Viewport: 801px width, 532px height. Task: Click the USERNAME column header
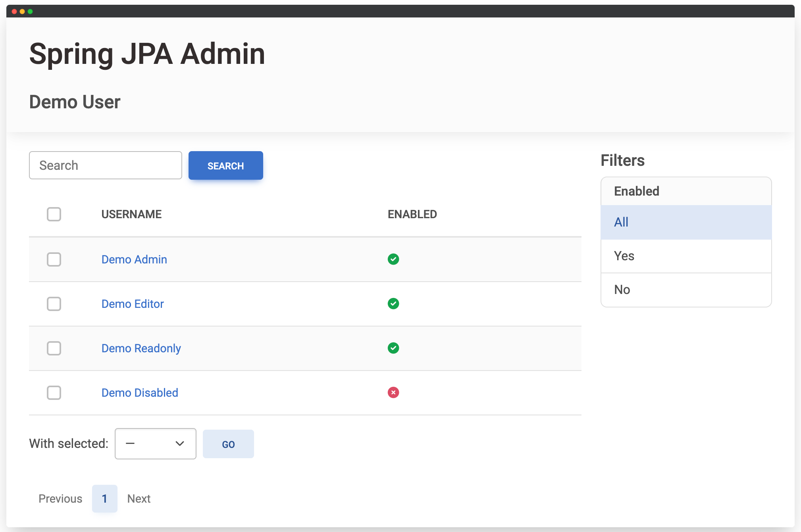coord(131,214)
